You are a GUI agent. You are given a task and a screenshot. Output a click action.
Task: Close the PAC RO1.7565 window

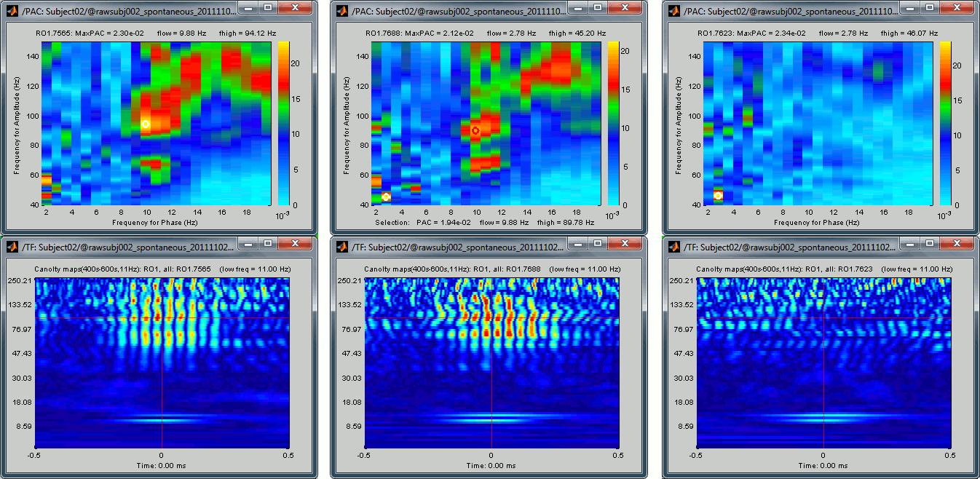click(294, 8)
